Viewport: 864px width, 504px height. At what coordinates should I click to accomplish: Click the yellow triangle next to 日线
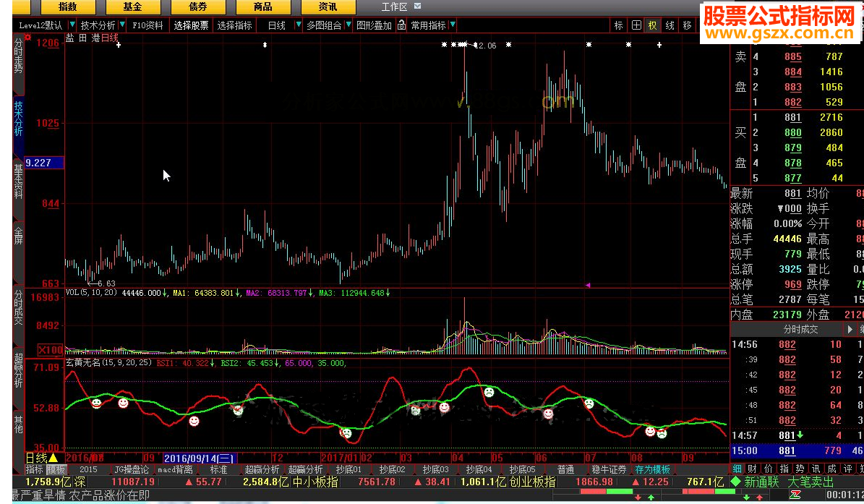[54, 458]
